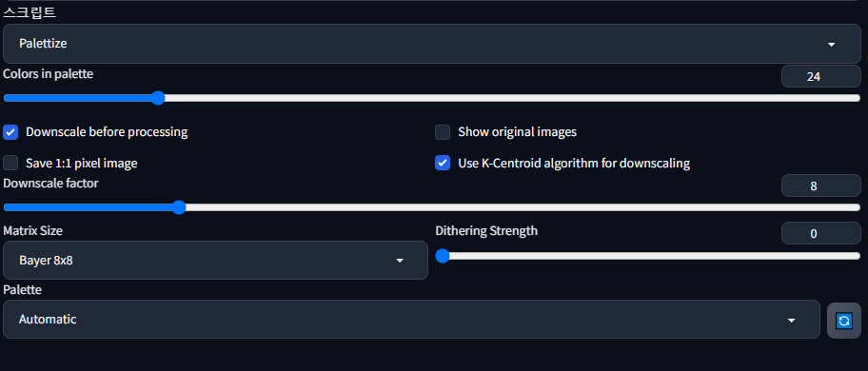This screenshot has height=371, width=868.
Task: Open the Palettize script dropdown
Action: coord(432,44)
